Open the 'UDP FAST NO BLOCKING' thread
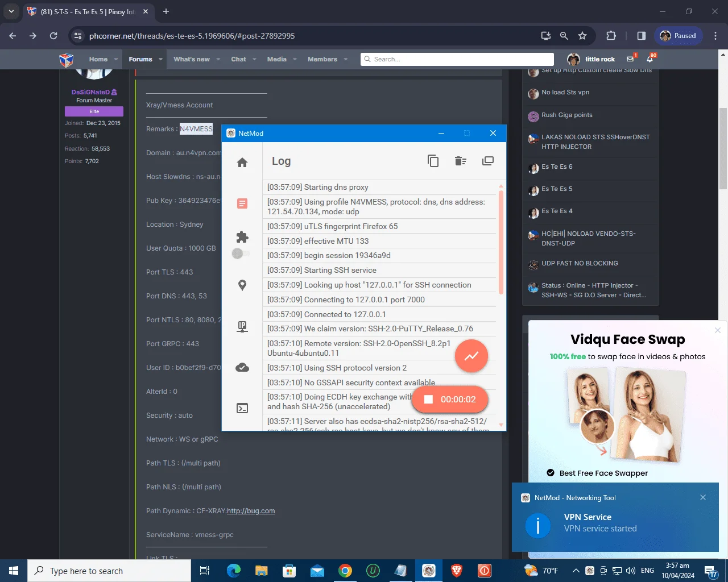 (580, 263)
